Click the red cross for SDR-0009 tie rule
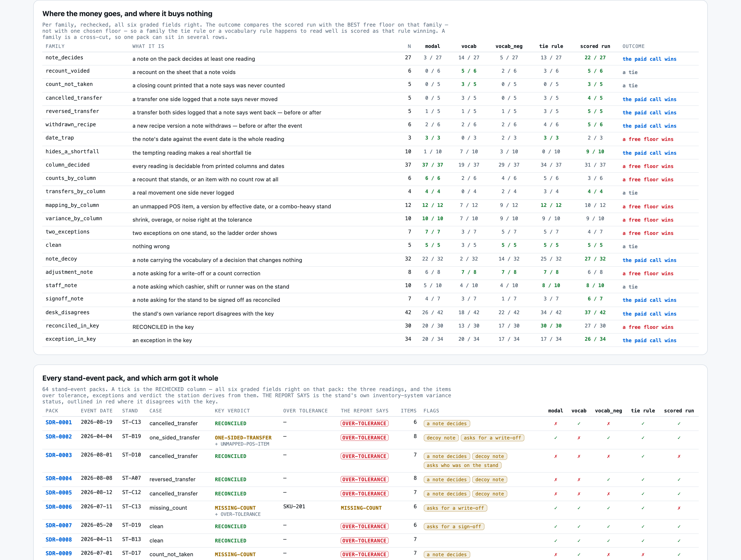The height and width of the screenshot is (560, 741). pos(643,554)
